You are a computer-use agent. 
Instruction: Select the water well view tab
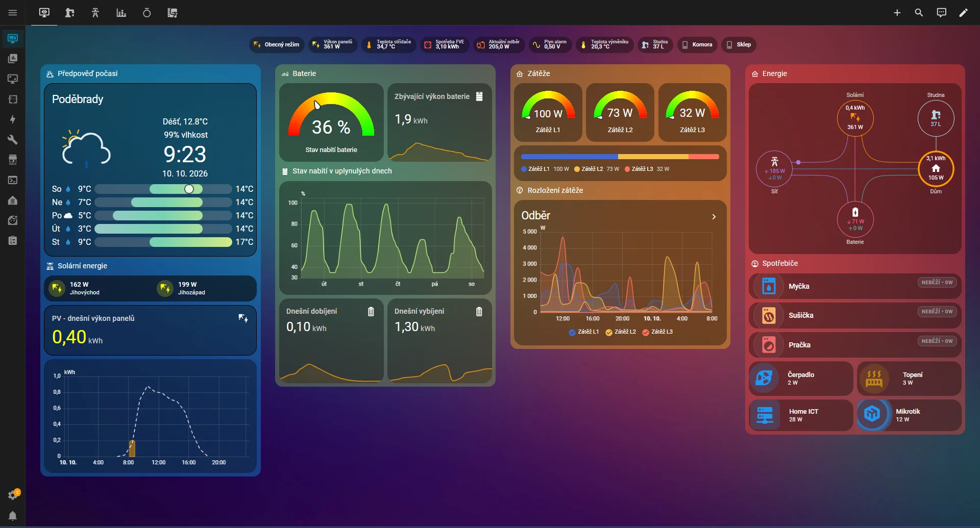(70, 13)
